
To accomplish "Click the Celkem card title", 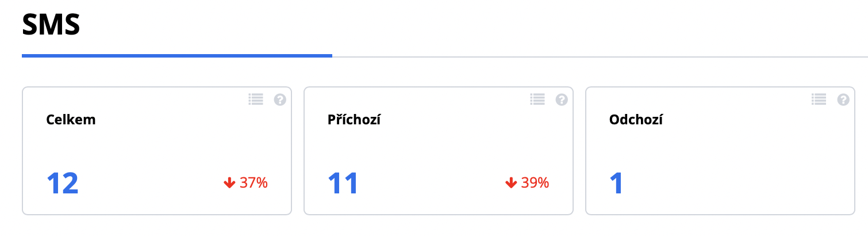I will coord(71,120).
